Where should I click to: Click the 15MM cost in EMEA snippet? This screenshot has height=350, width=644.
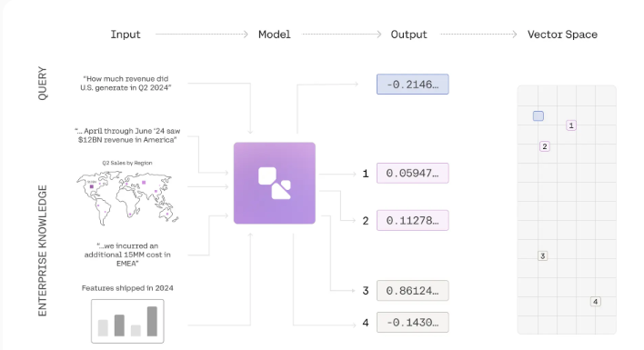click(x=127, y=255)
